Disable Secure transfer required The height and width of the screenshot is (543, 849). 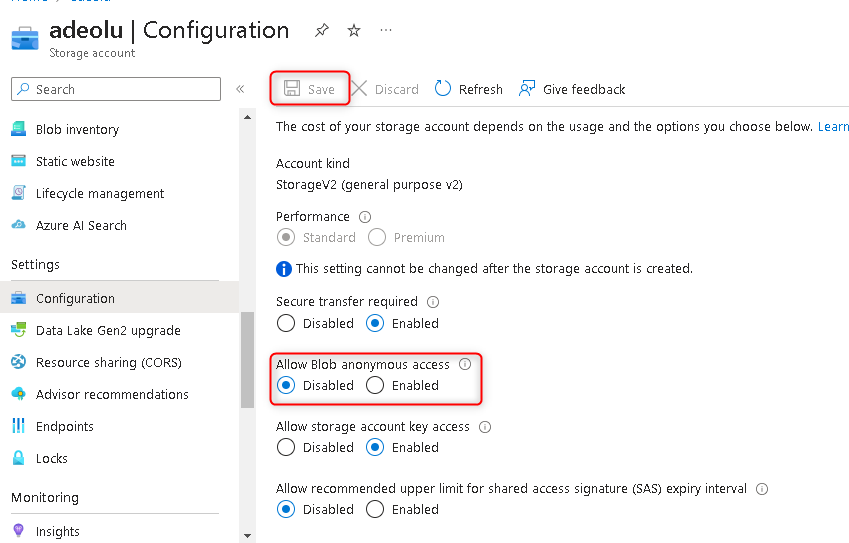[286, 324]
